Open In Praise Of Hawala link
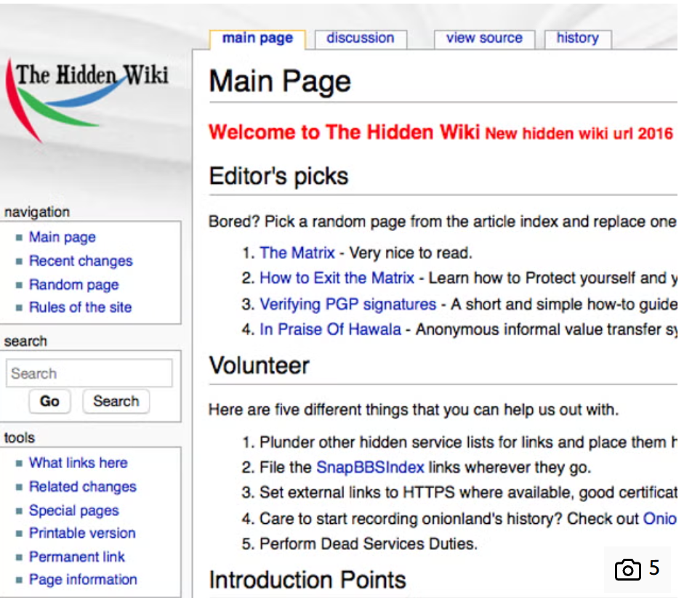The width and height of the screenshot is (700, 598). point(330,329)
